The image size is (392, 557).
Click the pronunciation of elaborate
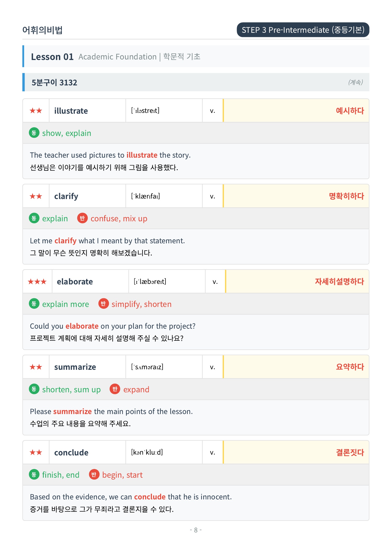pyautogui.click(x=150, y=282)
